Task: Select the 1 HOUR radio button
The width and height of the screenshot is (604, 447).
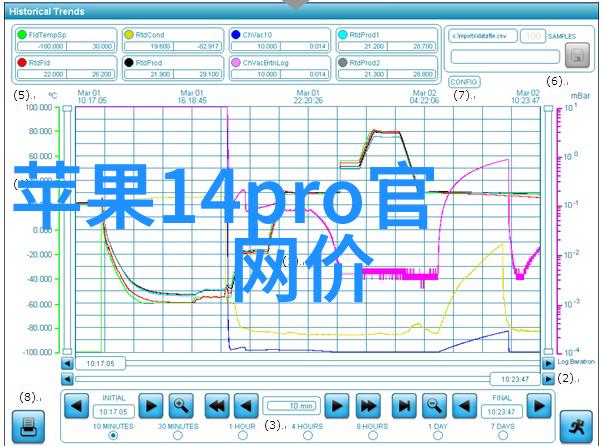Action: pyautogui.click(x=242, y=435)
